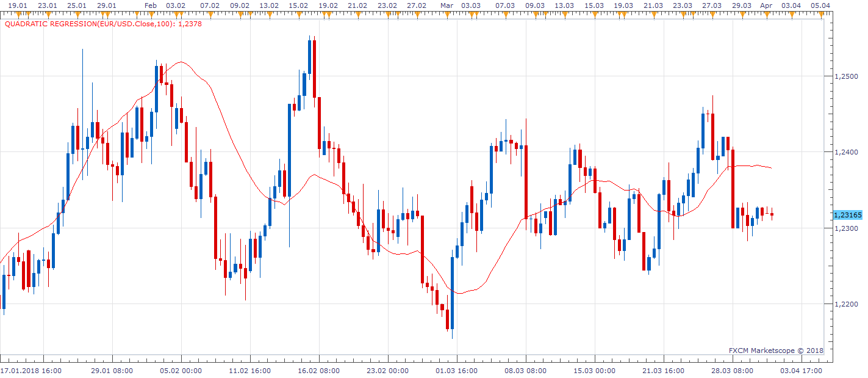Click bottom axis label 01.03 16:00
Image resolution: width=868 pixels, height=378 pixels.
tap(457, 371)
